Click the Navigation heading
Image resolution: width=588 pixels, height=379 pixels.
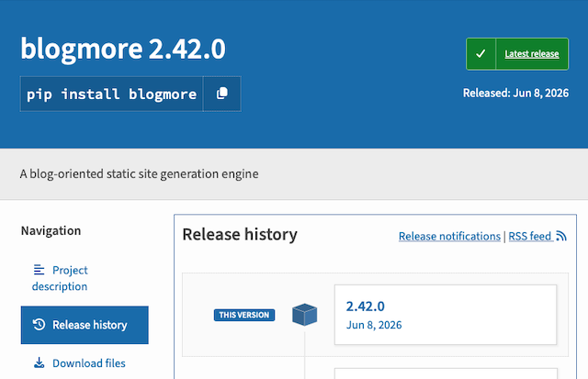coord(51,230)
